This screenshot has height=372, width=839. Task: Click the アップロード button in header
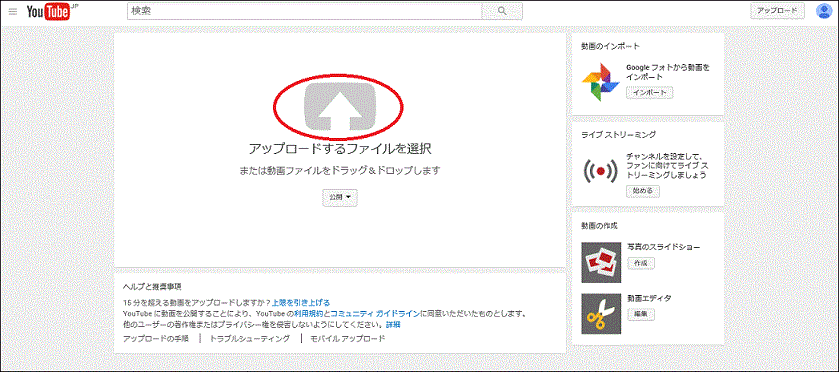click(777, 11)
